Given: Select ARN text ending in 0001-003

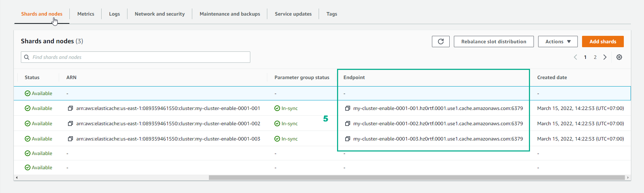Looking at the screenshot, I should point(168,139).
